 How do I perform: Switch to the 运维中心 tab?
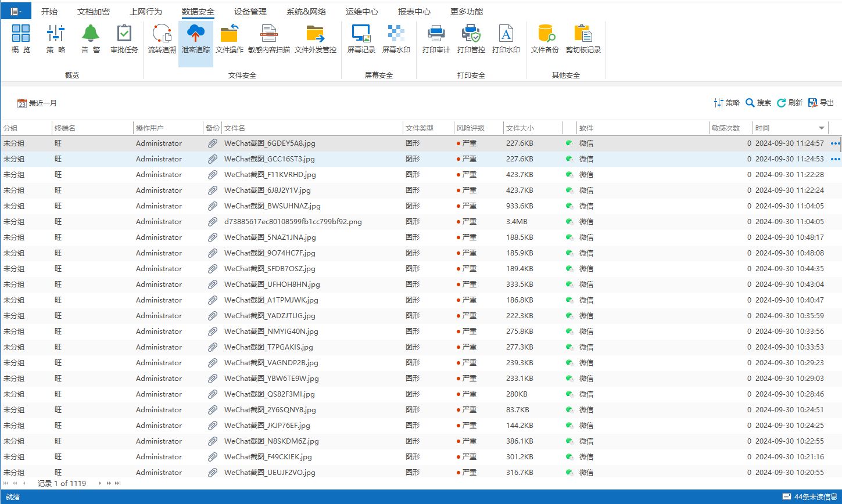[x=362, y=12]
